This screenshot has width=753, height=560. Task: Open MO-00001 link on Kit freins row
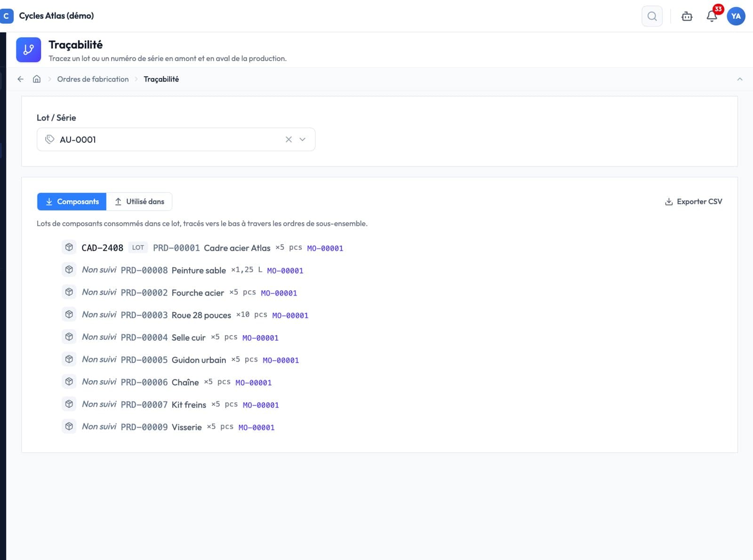[261, 405]
